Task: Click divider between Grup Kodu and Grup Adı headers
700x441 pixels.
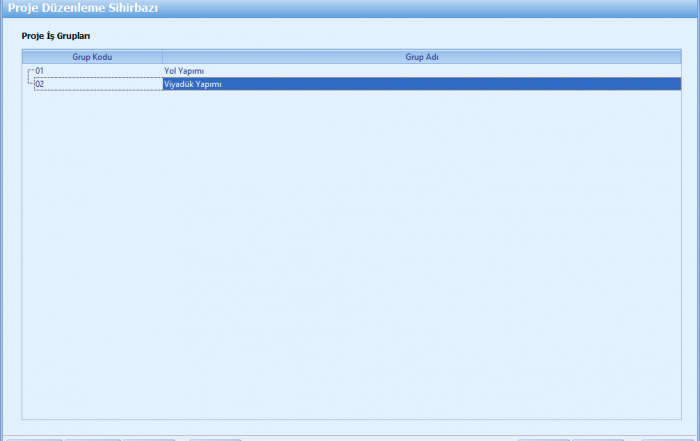Action: [x=162, y=57]
